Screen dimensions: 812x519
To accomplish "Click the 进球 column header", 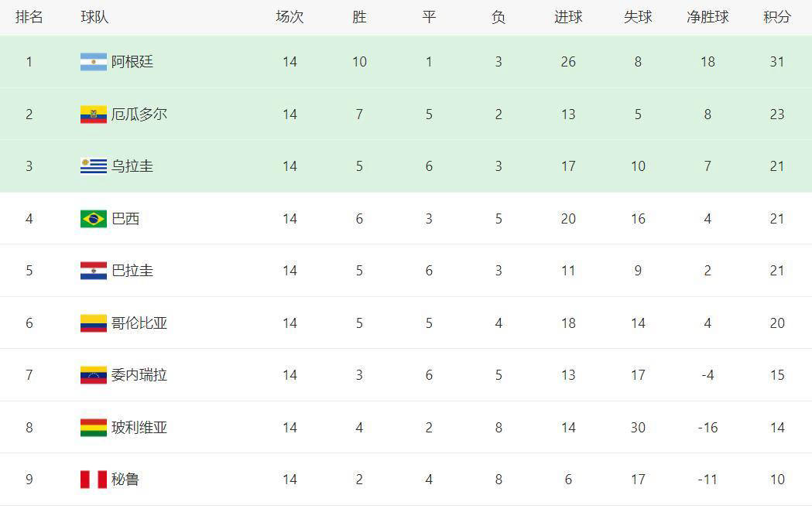I will (569, 17).
